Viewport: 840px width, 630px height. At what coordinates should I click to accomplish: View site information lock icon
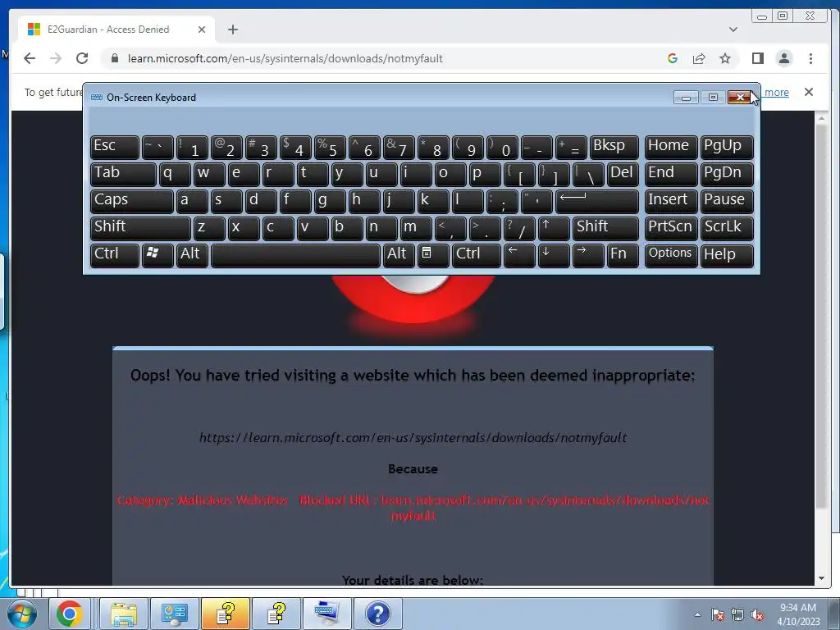[114, 58]
